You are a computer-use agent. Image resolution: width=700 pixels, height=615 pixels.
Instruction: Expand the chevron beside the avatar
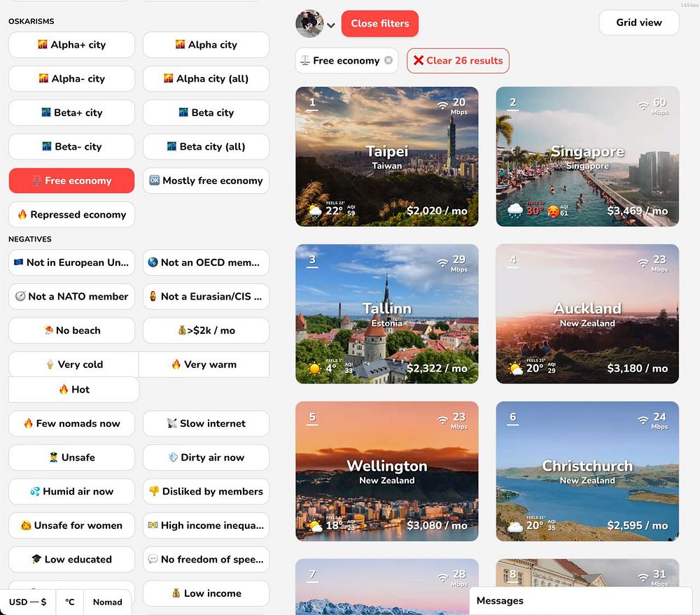[331, 25]
